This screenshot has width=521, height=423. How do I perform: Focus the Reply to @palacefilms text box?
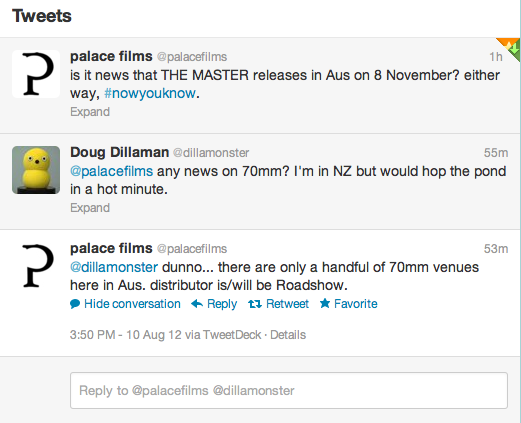pyautogui.click(x=289, y=390)
